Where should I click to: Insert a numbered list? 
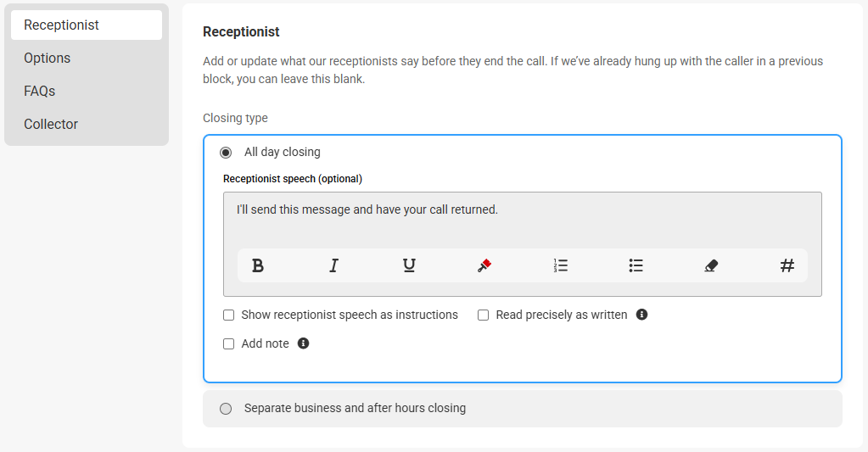pyautogui.click(x=560, y=265)
